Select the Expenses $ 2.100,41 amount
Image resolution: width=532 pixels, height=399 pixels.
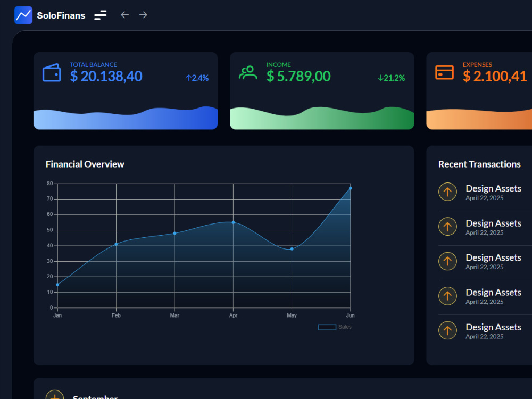(495, 76)
